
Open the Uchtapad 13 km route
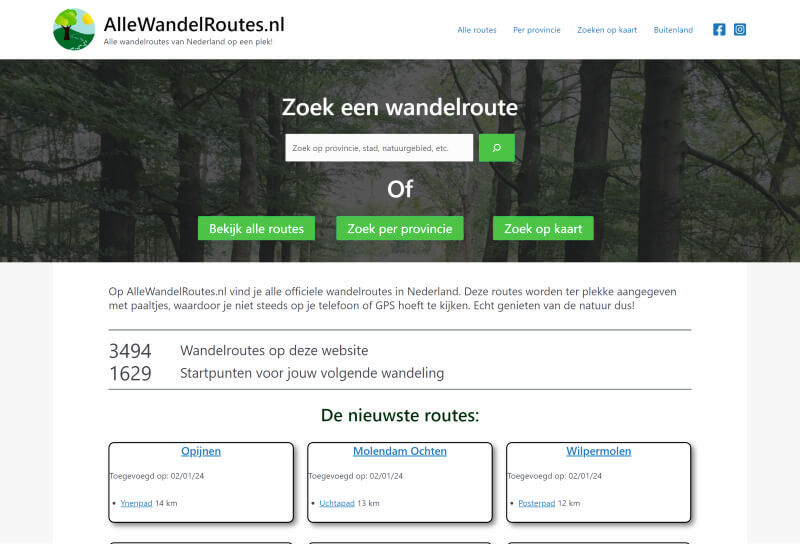point(337,503)
